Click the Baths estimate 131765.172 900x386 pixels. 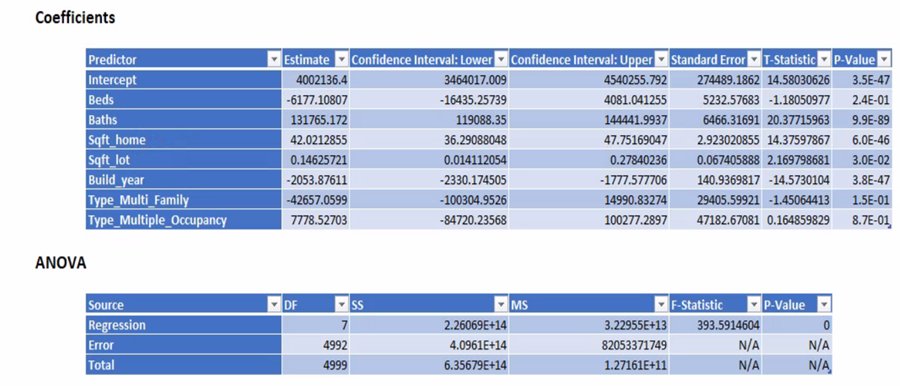(x=315, y=120)
